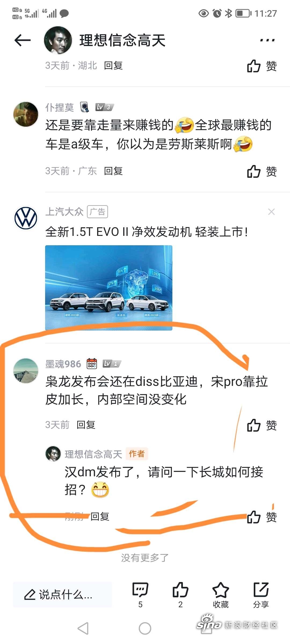This screenshot has width=290, height=644.
Task: Tap the Android home navigation button
Action: (x=145, y=628)
